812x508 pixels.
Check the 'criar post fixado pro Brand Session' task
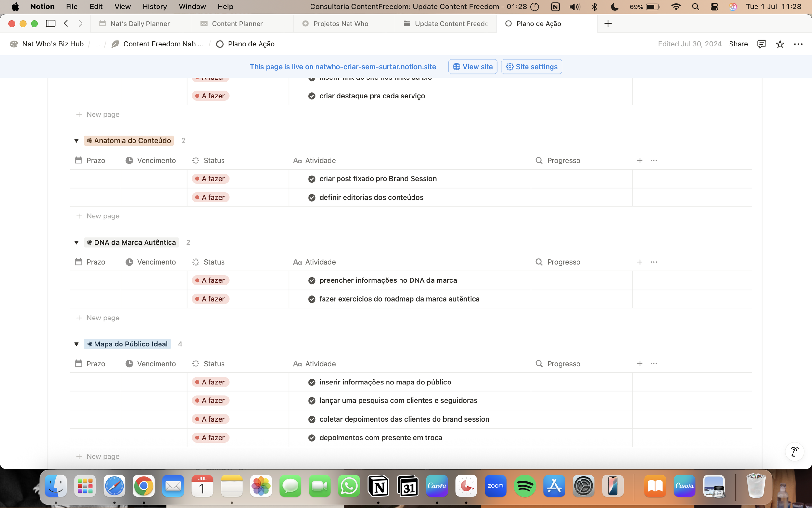tap(311, 179)
